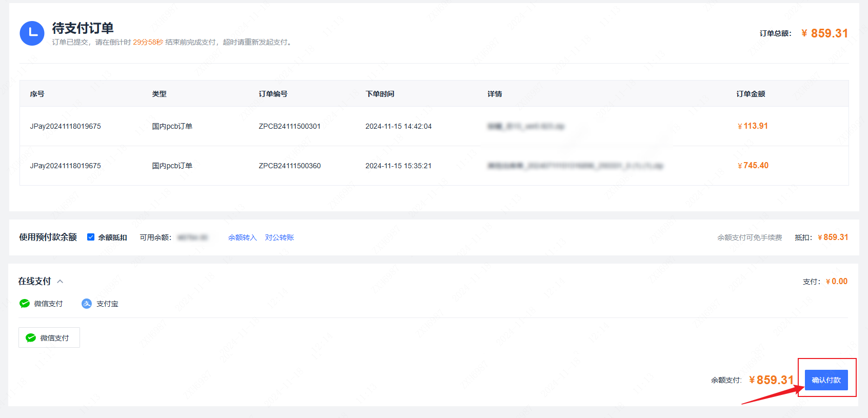This screenshot has height=418, width=868.
Task: Choose the Alipay (支付宝) icon
Action: click(x=87, y=304)
